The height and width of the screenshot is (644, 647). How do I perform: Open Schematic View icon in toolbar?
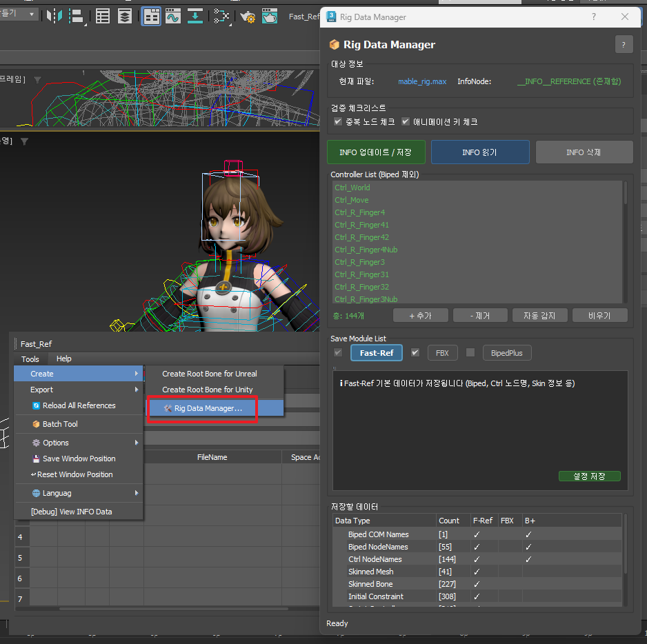pos(221,16)
